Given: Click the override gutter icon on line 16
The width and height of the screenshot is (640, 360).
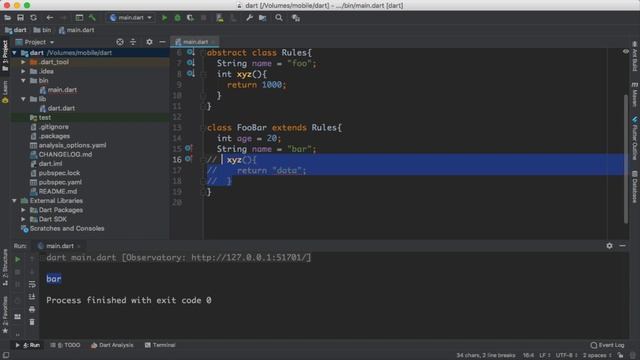Looking at the screenshot, I should point(189,159).
